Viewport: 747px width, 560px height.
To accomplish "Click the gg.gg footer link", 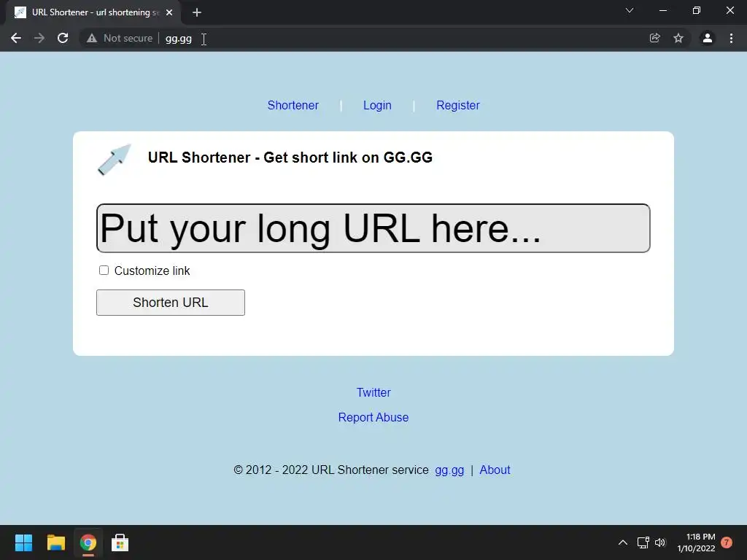I will point(449,470).
